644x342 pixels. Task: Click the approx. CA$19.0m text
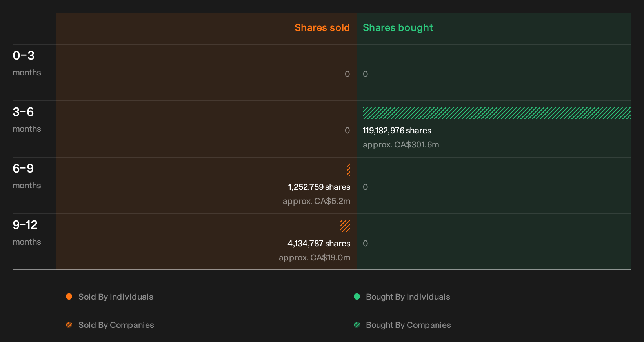click(x=315, y=258)
